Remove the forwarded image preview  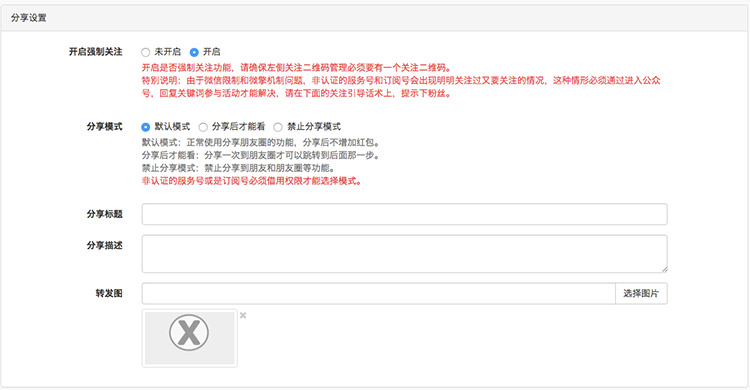click(243, 315)
